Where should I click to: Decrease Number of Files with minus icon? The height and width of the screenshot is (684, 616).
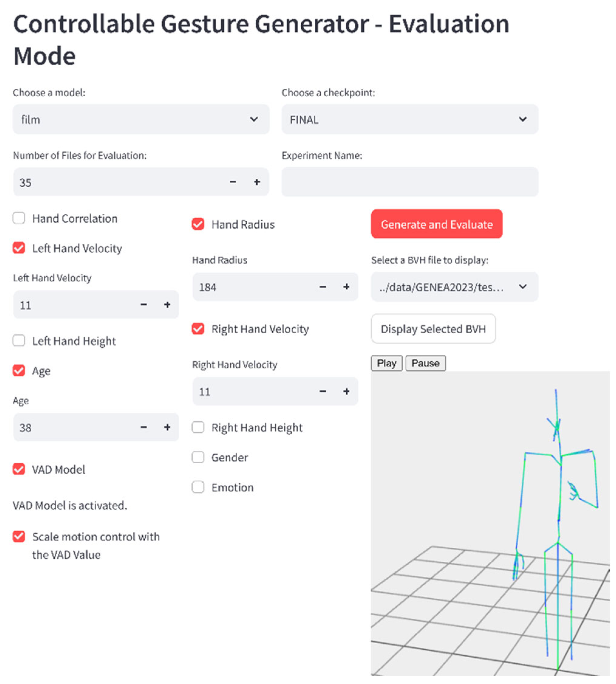coord(233,182)
